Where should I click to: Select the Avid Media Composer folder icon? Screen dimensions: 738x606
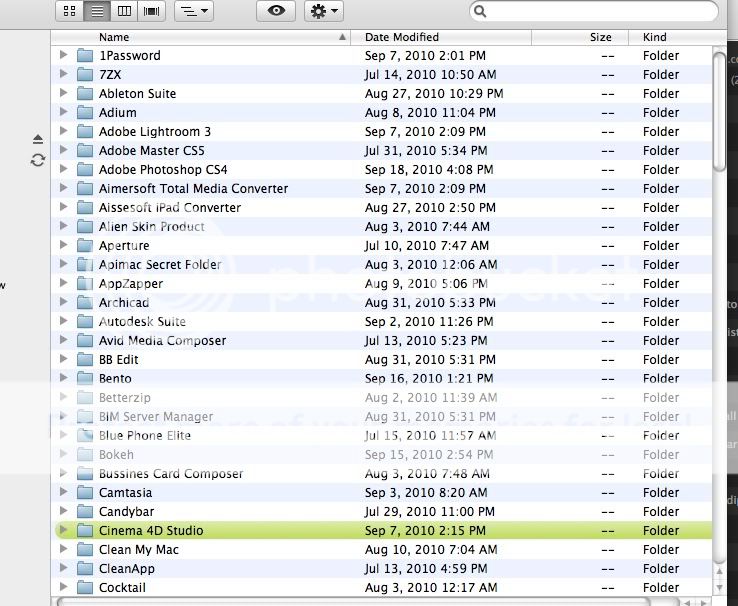click(x=85, y=340)
